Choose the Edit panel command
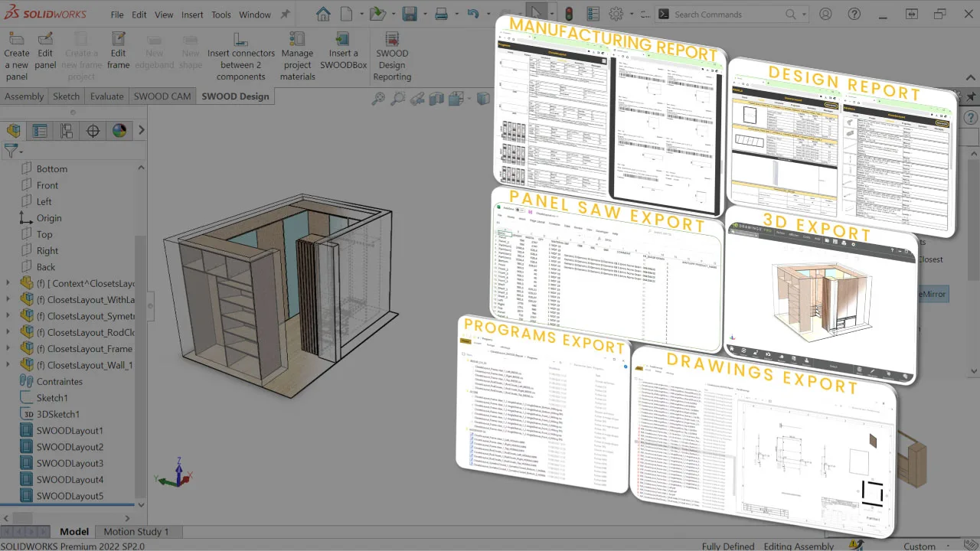Screen dimensions: 980x551 point(45,50)
